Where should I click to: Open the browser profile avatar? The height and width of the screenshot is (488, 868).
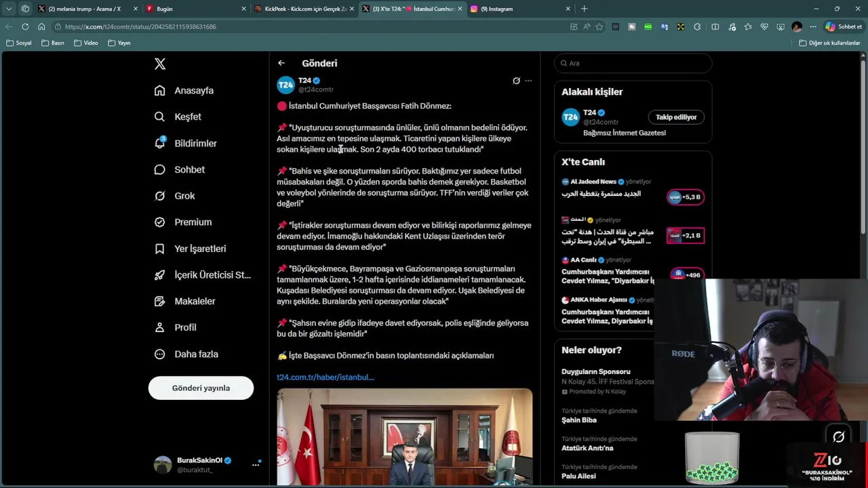pos(797,26)
